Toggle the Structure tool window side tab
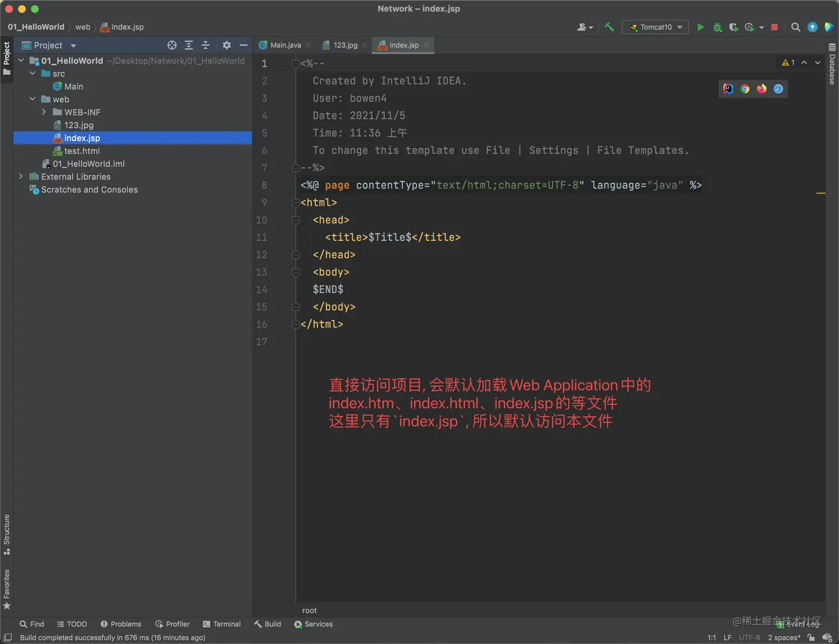 pos(7,534)
